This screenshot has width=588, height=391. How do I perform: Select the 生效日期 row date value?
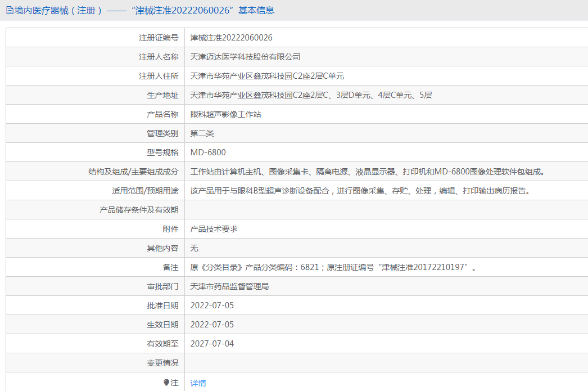212,325
